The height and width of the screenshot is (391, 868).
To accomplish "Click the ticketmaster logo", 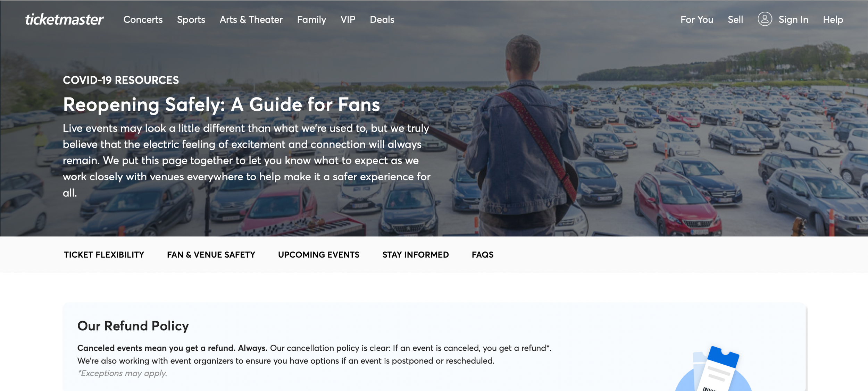I will click(x=64, y=19).
